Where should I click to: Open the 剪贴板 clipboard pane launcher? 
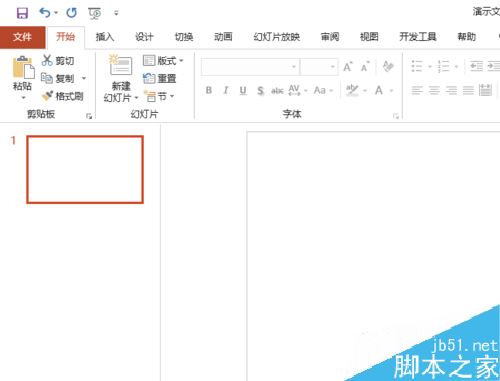coord(89,116)
